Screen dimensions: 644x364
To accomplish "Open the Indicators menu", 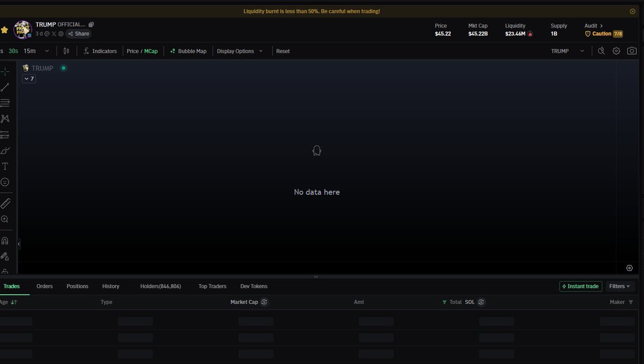I will coord(100,51).
